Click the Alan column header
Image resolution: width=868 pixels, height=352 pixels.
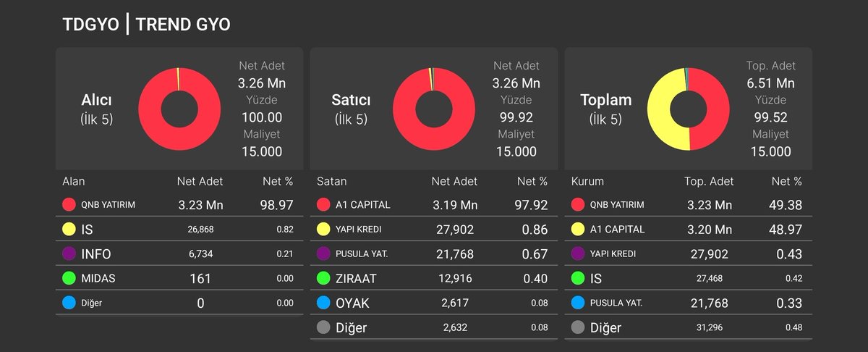point(74,181)
